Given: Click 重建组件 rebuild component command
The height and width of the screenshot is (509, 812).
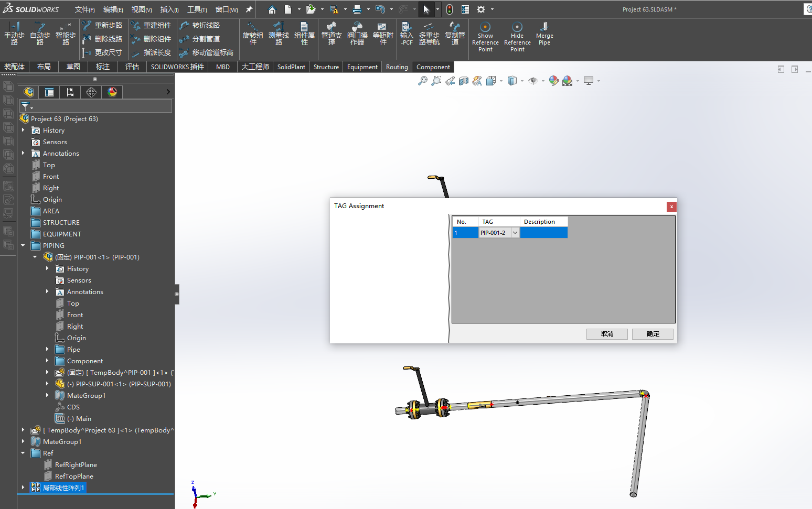Looking at the screenshot, I should coord(152,25).
